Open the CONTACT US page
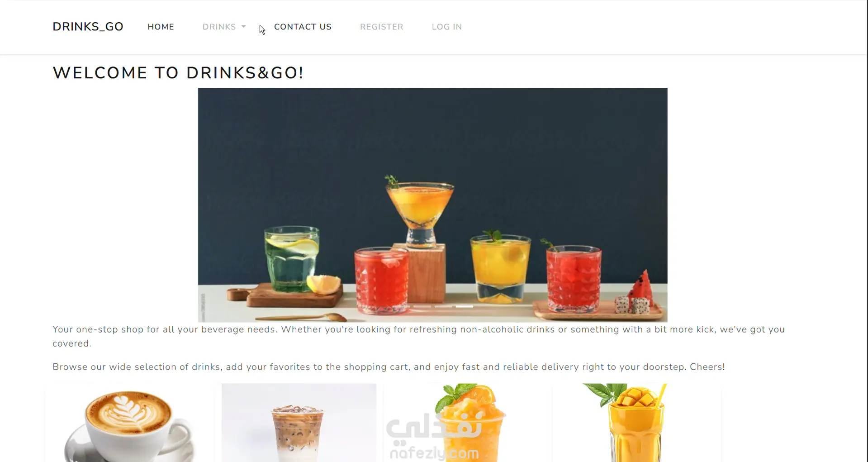The height and width of the screenshot is (462, 868). coord(303,27)
